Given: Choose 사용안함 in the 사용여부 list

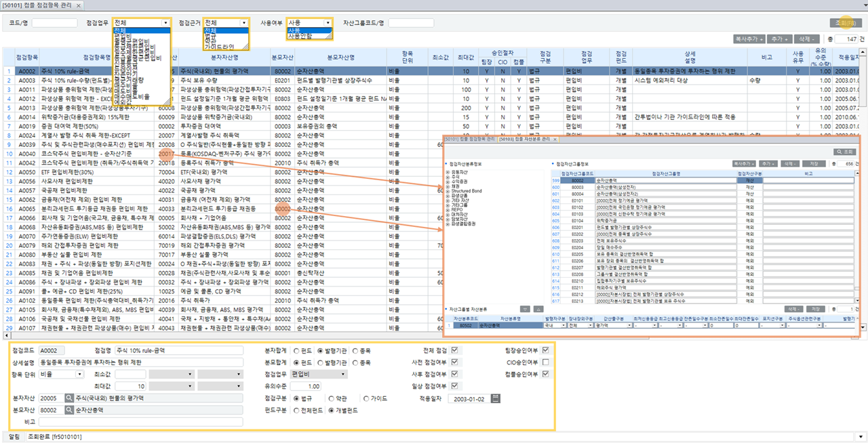Looking at the screenshot, I should coord(300,36).
